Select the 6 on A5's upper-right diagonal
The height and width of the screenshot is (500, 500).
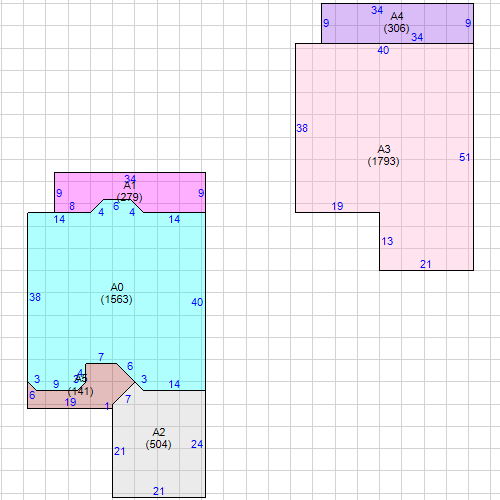coord(130,366)
